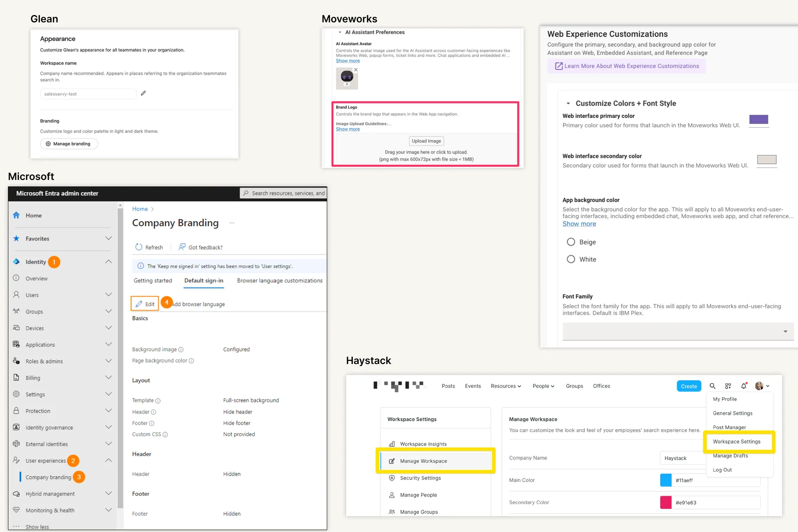Screen dimensions: 798x532
Task: Expand the Favorites section chevron
Action: (x=109, y=238)
